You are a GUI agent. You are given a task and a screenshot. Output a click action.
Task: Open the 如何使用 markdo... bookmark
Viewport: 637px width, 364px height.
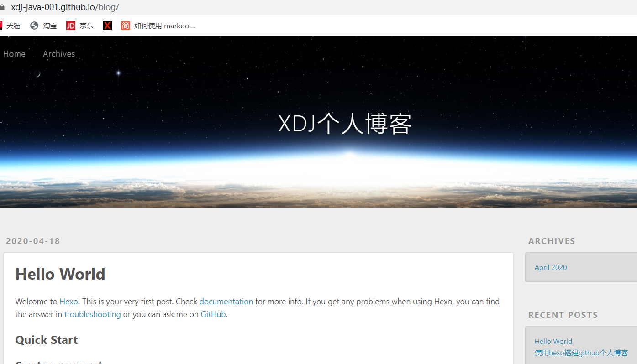click(x=164, y=26)
